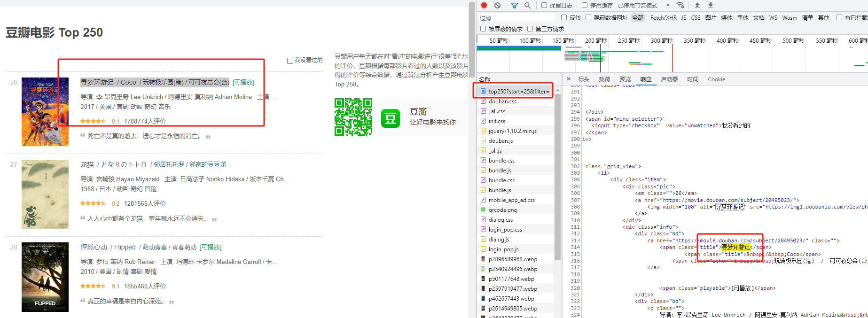Open the 龙猫 movie title link

153,164
